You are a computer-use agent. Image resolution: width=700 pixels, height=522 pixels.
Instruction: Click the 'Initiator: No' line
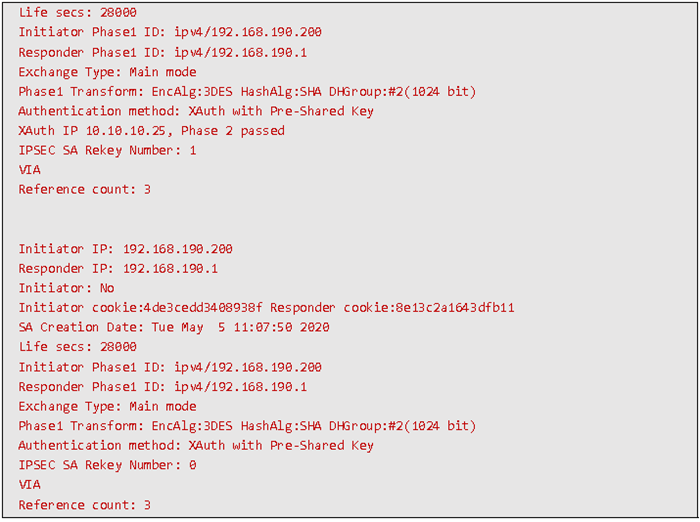point(66,288)
